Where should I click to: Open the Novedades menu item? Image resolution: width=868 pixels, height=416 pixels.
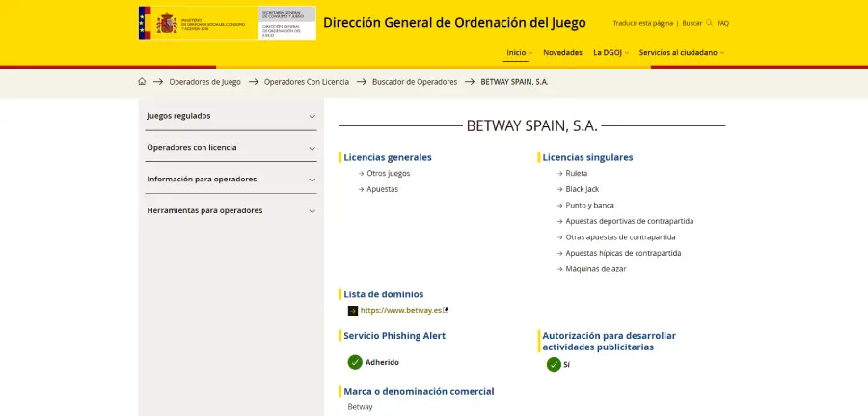click(x=562, y=53)
